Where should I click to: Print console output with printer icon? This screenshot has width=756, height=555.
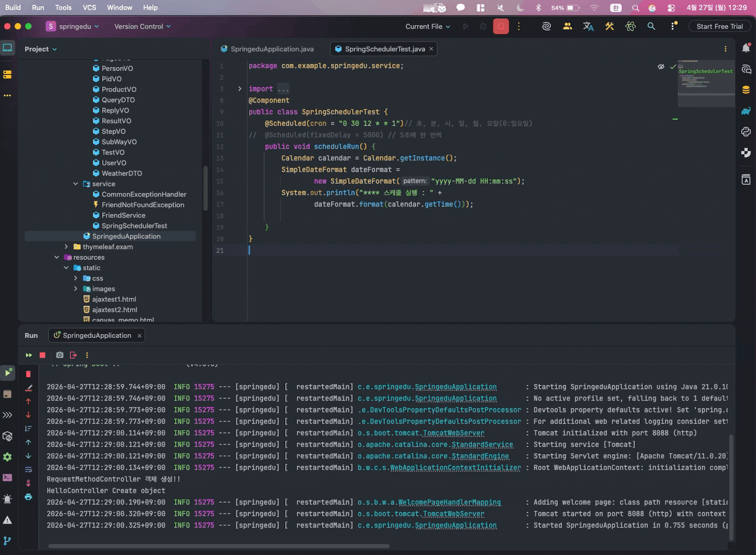click(28, 497)
